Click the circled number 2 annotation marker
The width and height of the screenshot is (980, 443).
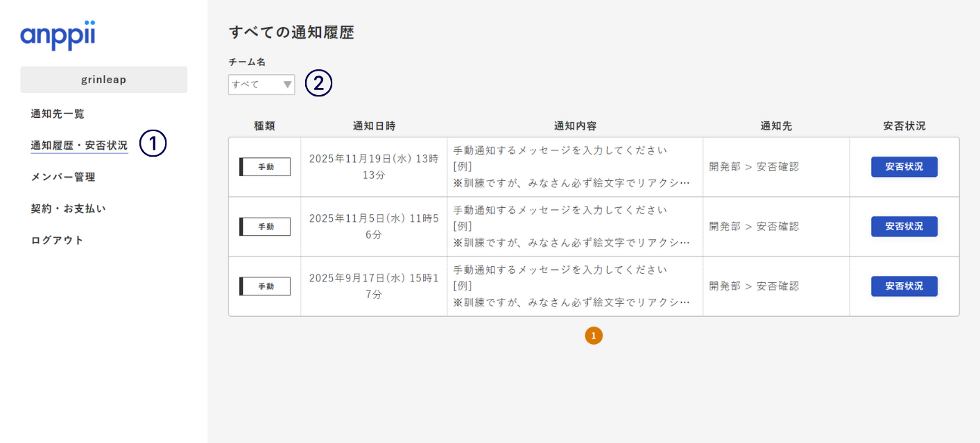coord(319,84)
